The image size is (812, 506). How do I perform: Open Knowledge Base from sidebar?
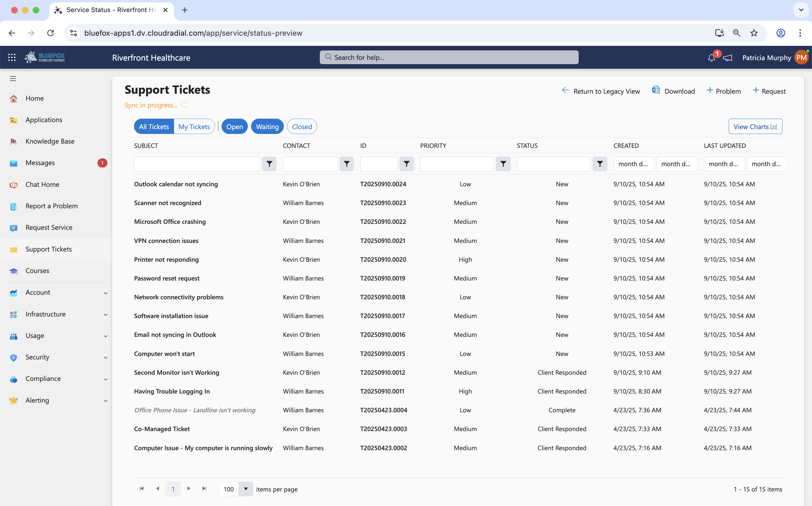[50, 141]
